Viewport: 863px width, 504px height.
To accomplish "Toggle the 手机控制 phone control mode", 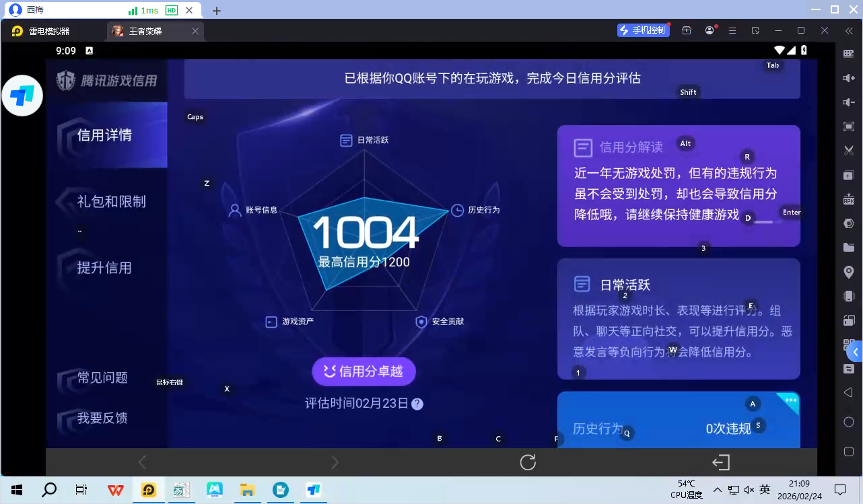I will pos(643,30).
